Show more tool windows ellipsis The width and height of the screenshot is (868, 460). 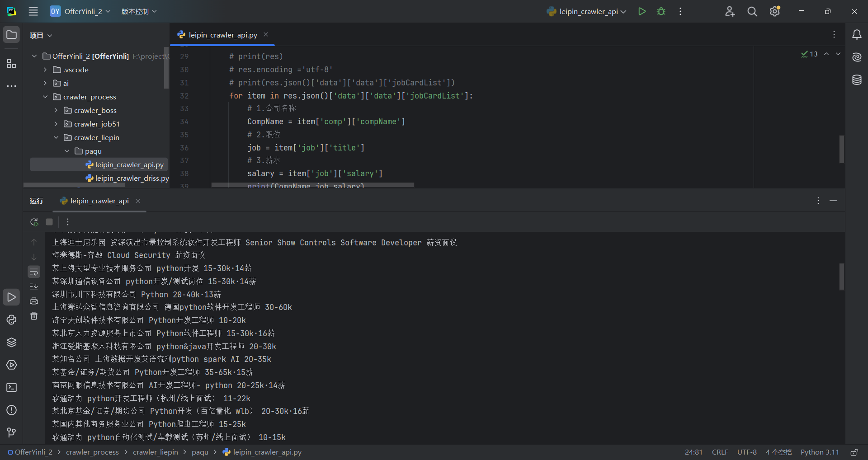(11, 86)
